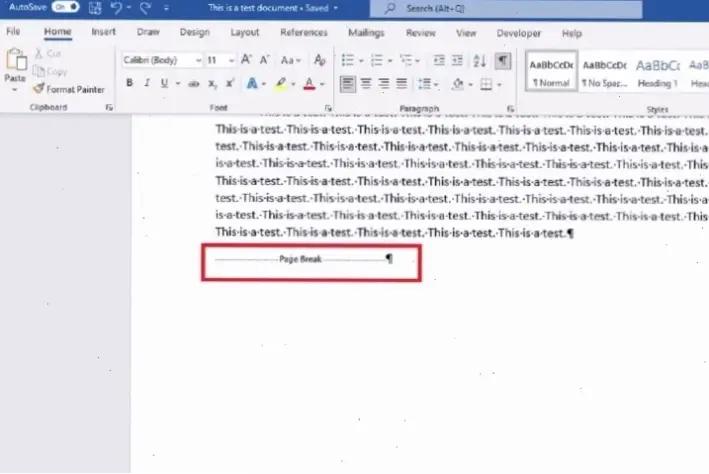Screen dimensions: 709x474
Task: Toggle Show/Hide paragraph marks button
Action: 502,61
